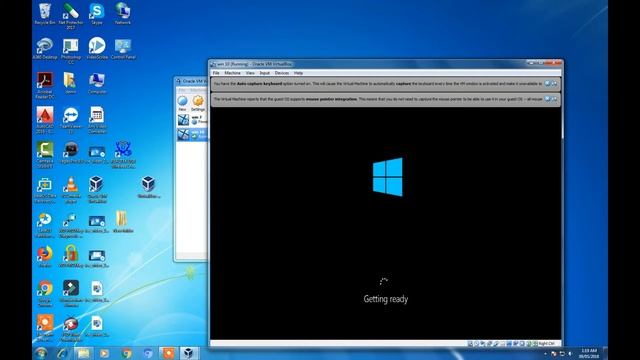Open Windows Media Player from the taskbar
640x360 pixels.
(104, 353)
